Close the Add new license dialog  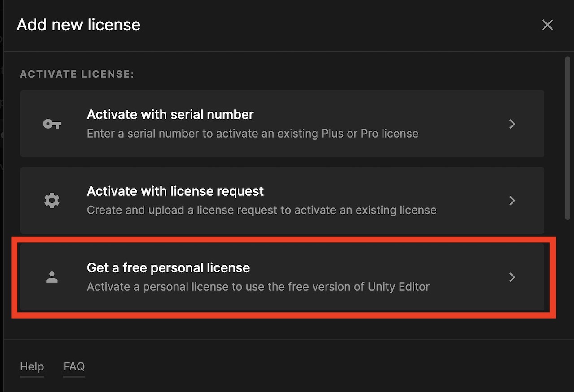pos(547,25)
